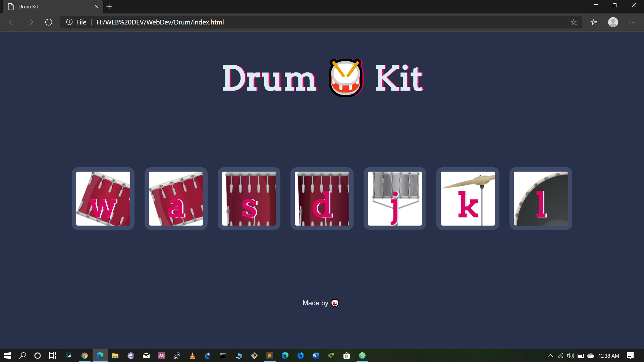The width and height of the screenshot is (644, 362).
Task: Open OneDrive from the system tray
Action: [591, 356]
